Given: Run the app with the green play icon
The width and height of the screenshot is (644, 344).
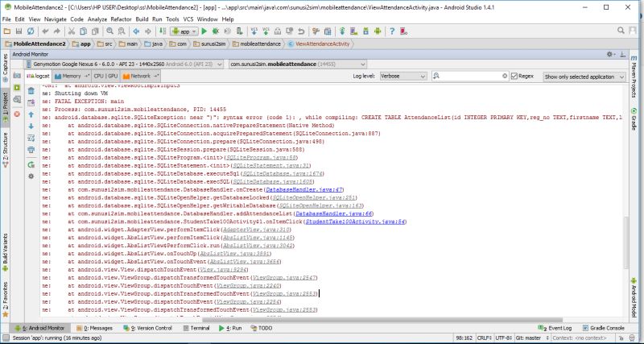Looking at the screenshot, I should pyautogui.click(x=204, y=31).
